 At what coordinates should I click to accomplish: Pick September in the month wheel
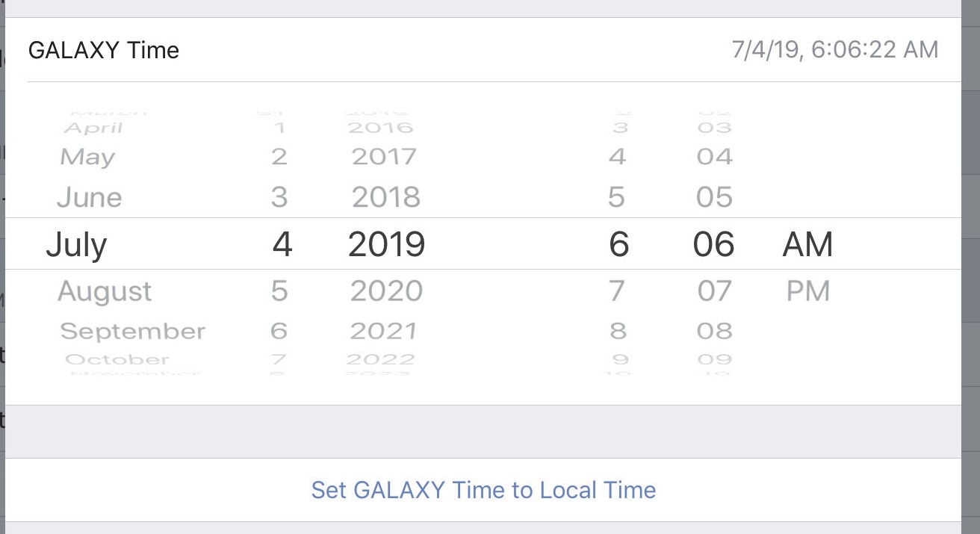pyautogui.click(x=132, y=330)
